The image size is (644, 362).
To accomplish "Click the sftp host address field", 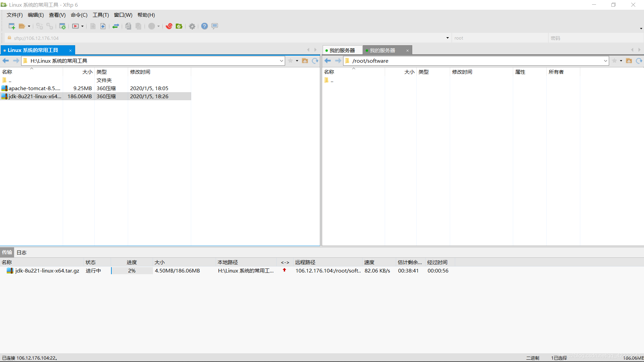I will pyautogui.click(x=228, y=38).
